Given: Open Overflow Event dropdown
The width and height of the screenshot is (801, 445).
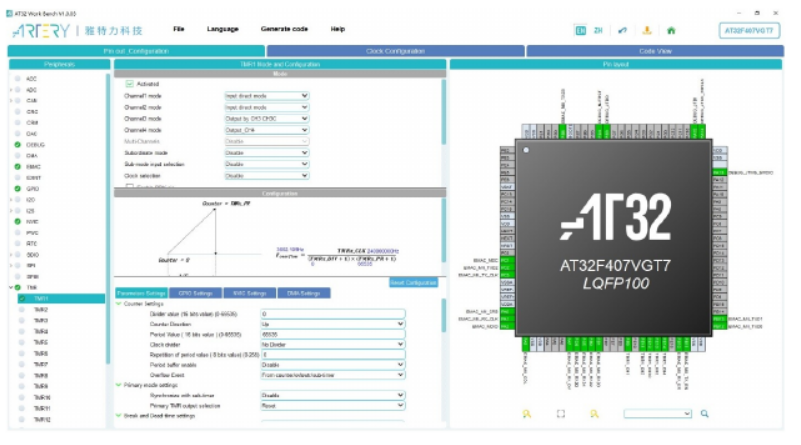Looking at the screenshot, I should tap(333, 375).
